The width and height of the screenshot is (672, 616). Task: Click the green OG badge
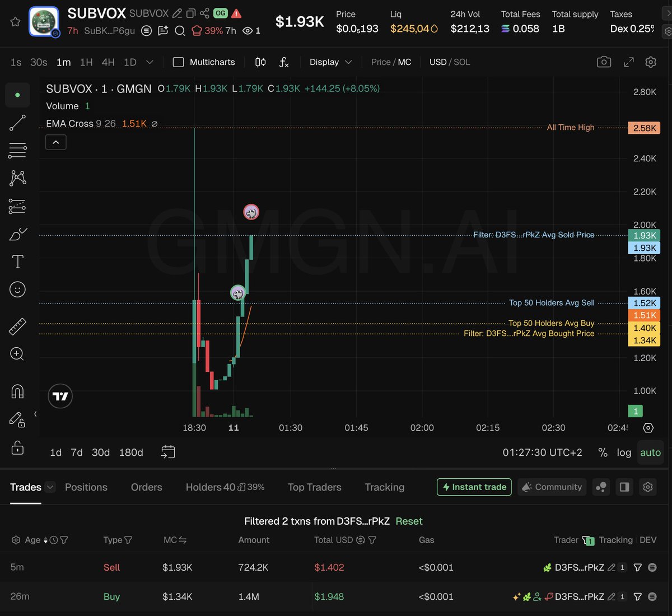coord(220,13)
